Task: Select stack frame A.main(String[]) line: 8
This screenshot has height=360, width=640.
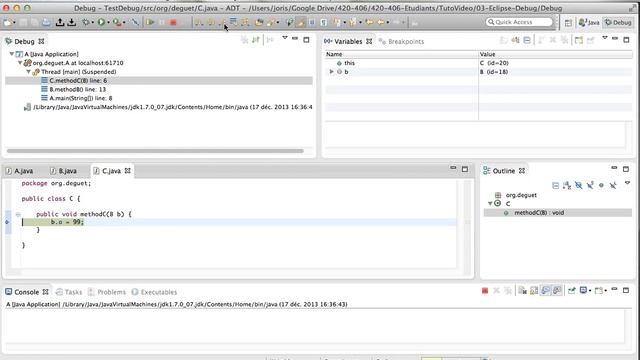Action: pyautogui.click(x=81, y=98)
